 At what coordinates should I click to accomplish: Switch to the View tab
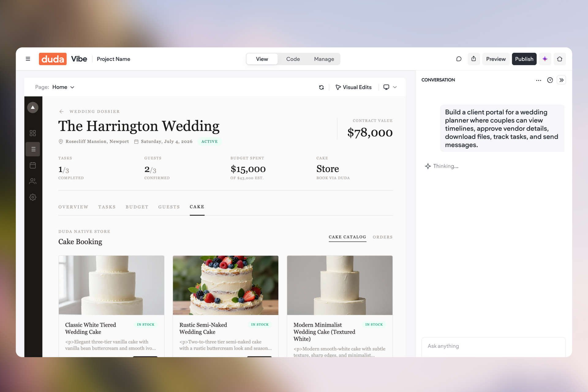point(262,59)
